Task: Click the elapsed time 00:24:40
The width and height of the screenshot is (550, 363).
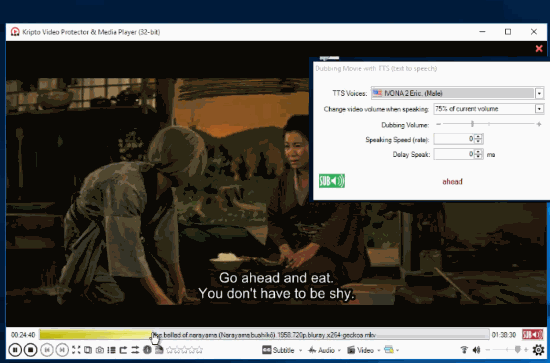Action: pyautogui.click(x=23, y=335)
